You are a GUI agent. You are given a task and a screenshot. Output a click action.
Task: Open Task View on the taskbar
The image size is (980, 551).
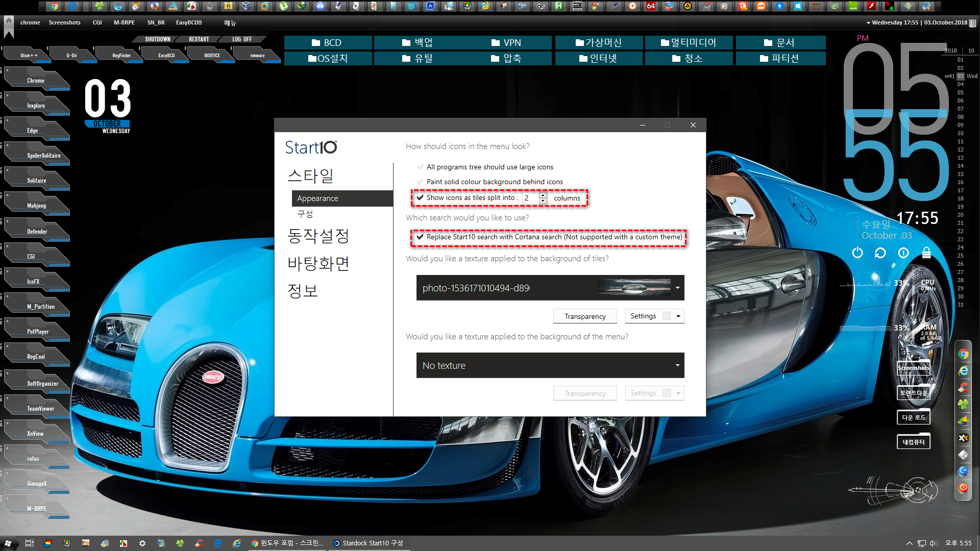tap(29, 543)
